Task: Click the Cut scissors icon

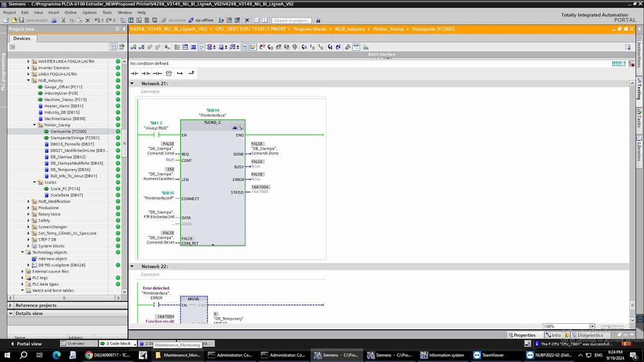Action: [x=63, y=20]
